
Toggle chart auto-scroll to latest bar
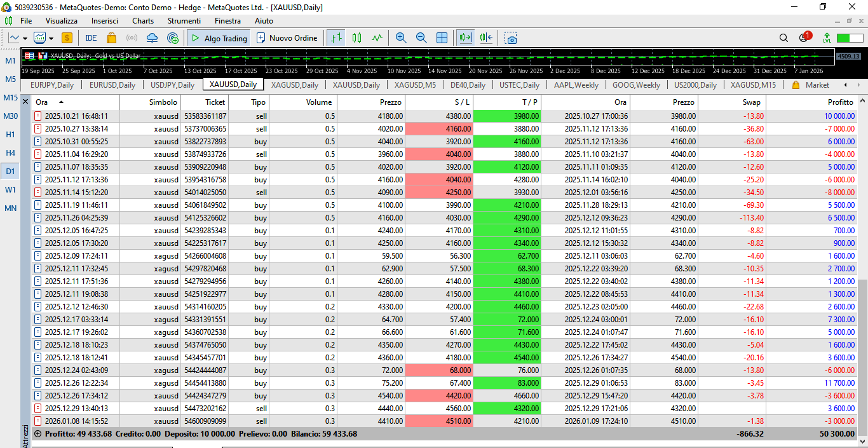(466, 38)
